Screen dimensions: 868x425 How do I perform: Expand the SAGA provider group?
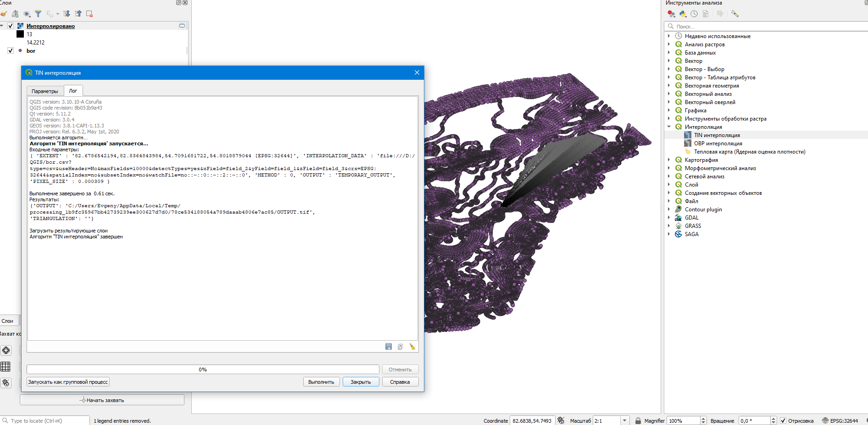(669, 234)
